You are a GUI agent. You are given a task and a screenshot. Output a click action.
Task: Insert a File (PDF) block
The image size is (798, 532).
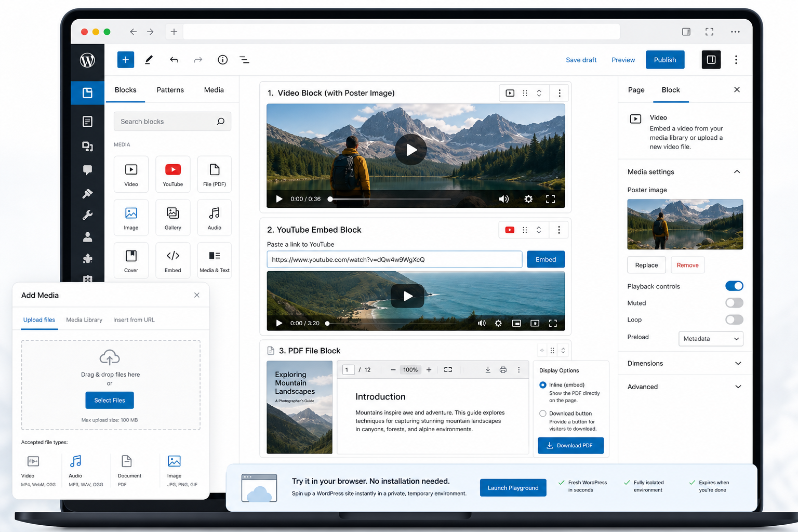(215, 175)
